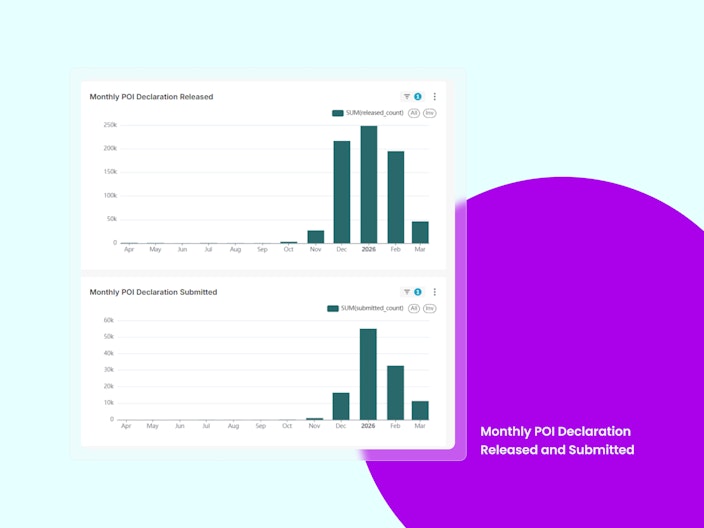
Task: Click the Monthly POI Declaration Submitted title
Action: click(x=153, y=292)
